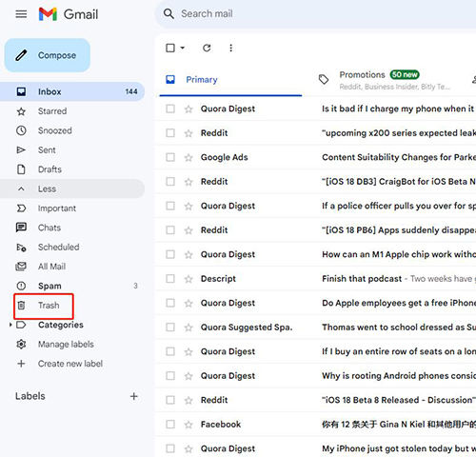The image size is (476, 457).
Task: Open the Trash folder label
Action: pyautogui.click(x=49, y=306)
